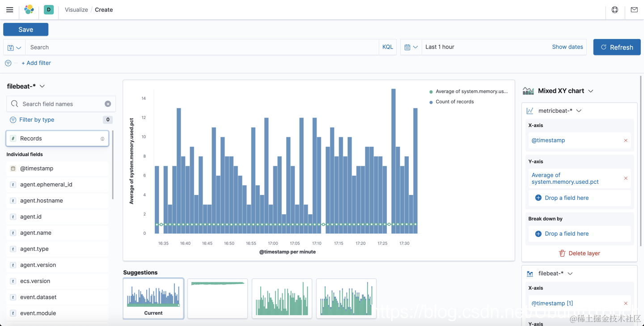Toggle Average of system.memory legend swatch
The height and width of the screenshot is (326, 644).
pyautogui.click(x=431, y=92)
